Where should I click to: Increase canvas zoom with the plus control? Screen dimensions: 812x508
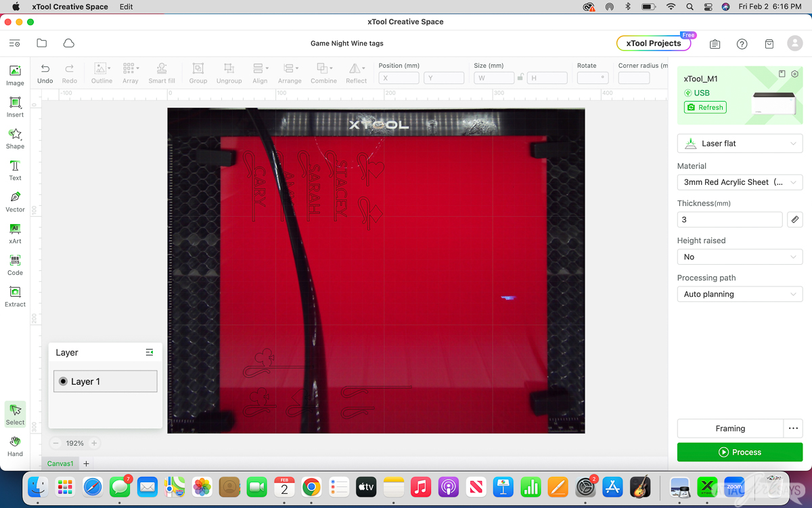pyautogui.click(x=93, y=443)
